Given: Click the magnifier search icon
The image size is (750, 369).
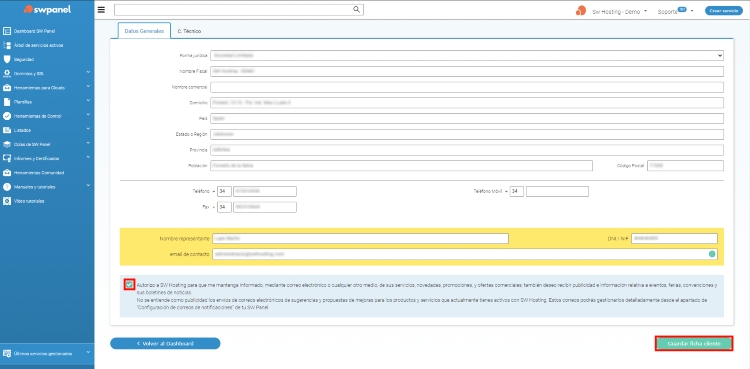Looking at the screenshot, I should 356,10.
